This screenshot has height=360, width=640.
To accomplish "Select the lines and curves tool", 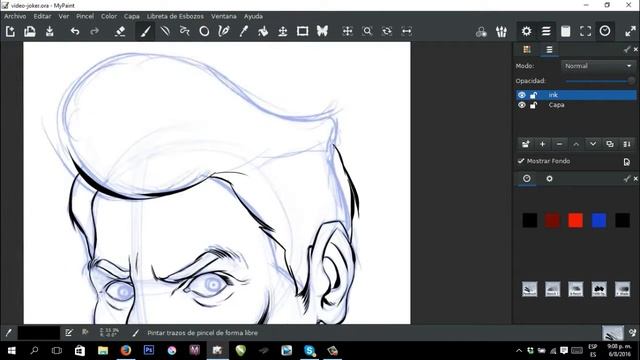I will coord(165,31).
